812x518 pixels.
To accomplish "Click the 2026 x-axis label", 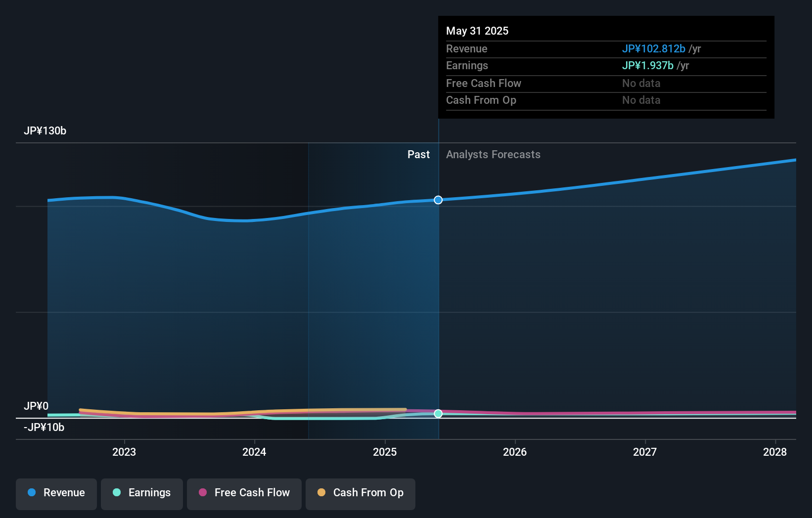I will pos(515,452).
